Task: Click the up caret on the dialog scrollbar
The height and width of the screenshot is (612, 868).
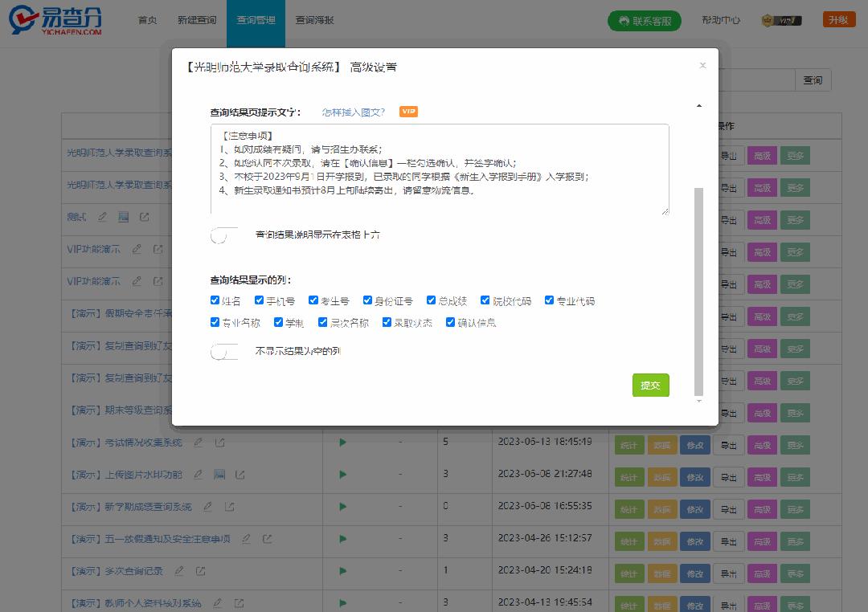Action: coord(699,104)
